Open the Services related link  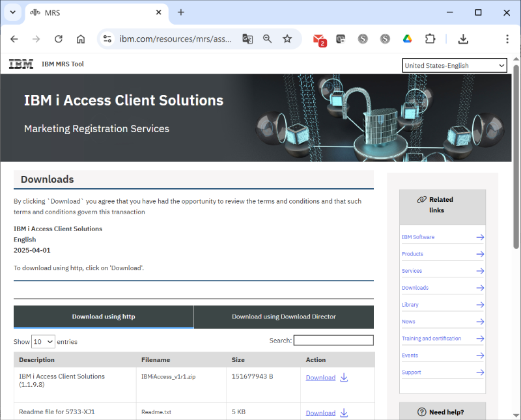point(412,271)
